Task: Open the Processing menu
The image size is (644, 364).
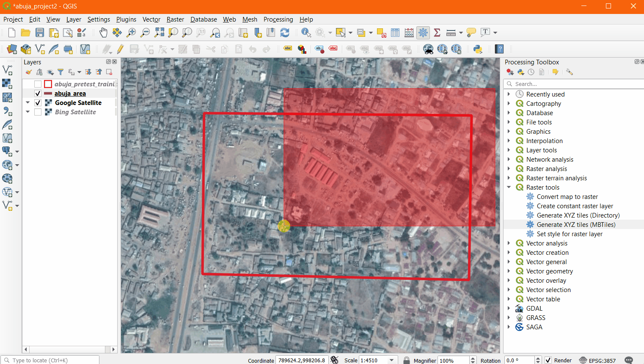Action: (x=278, y=19)
